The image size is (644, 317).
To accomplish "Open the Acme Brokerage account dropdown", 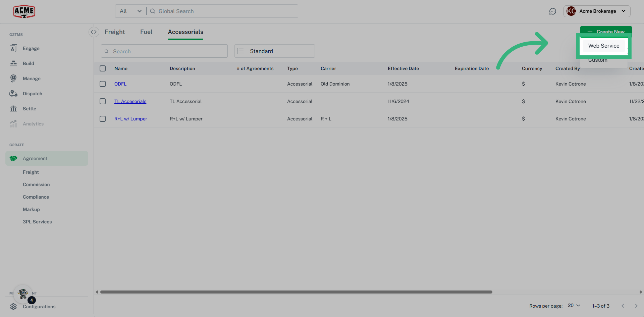I will click(x=597, y=11).
